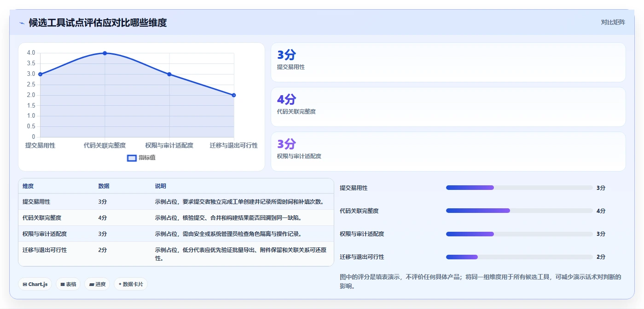The height and width of the screenshot is (309, 644).
Task: Click the 2.5 tick on the chart y-axis
Action: tap(31, 85)
